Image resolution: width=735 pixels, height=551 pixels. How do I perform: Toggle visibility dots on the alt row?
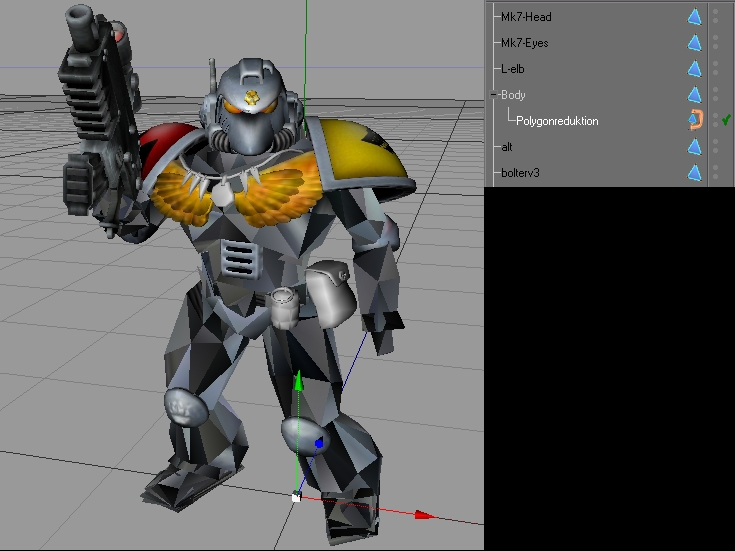coord(715,146)
